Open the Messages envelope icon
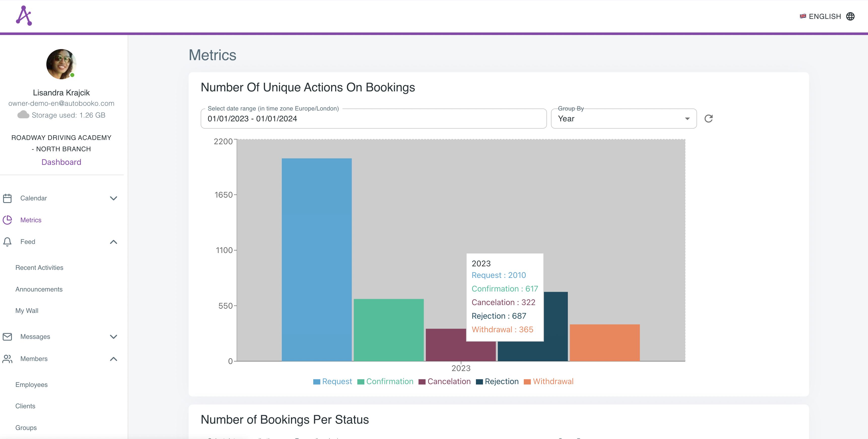Screen dimensions: 868x439 point(7,337)
